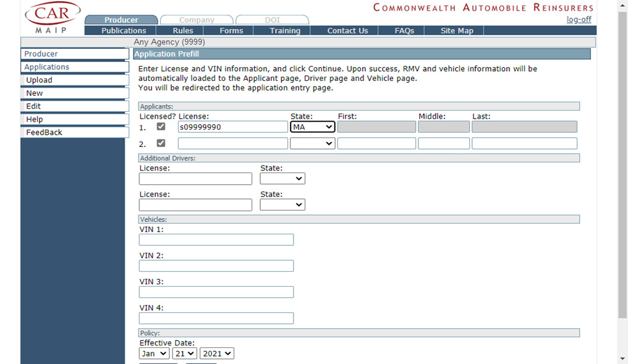
Task: Focus the applicant 1 License field
Action: (232, 127)
